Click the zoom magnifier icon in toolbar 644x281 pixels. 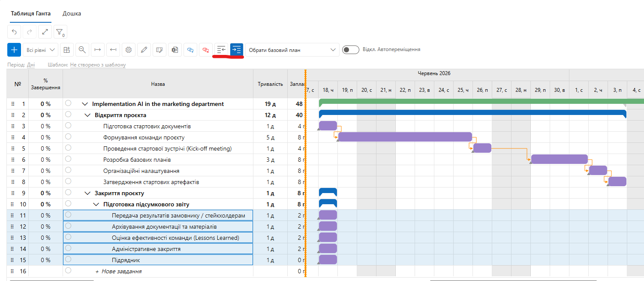[x=82, y=50]
